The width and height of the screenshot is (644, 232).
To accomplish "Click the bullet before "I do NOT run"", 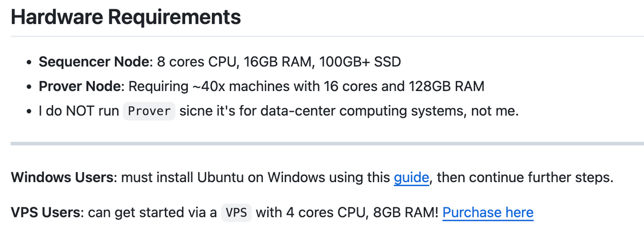I will pyautogui.click(x=28, y=112).
